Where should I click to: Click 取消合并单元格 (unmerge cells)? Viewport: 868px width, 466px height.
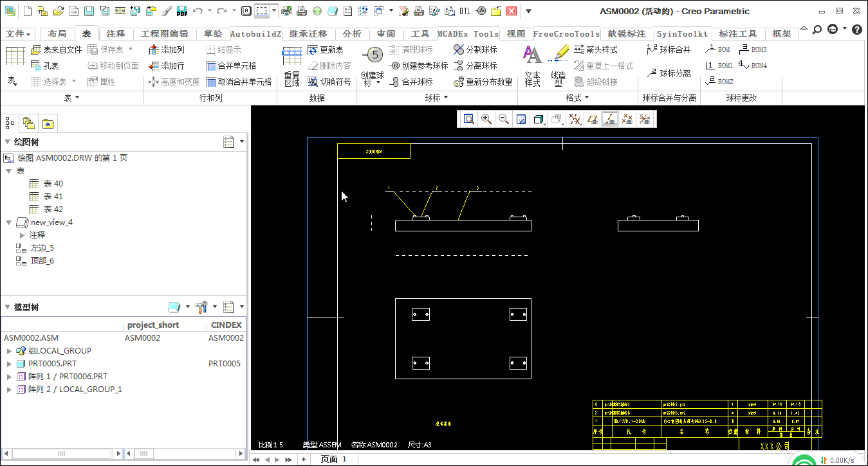(239, 82)
